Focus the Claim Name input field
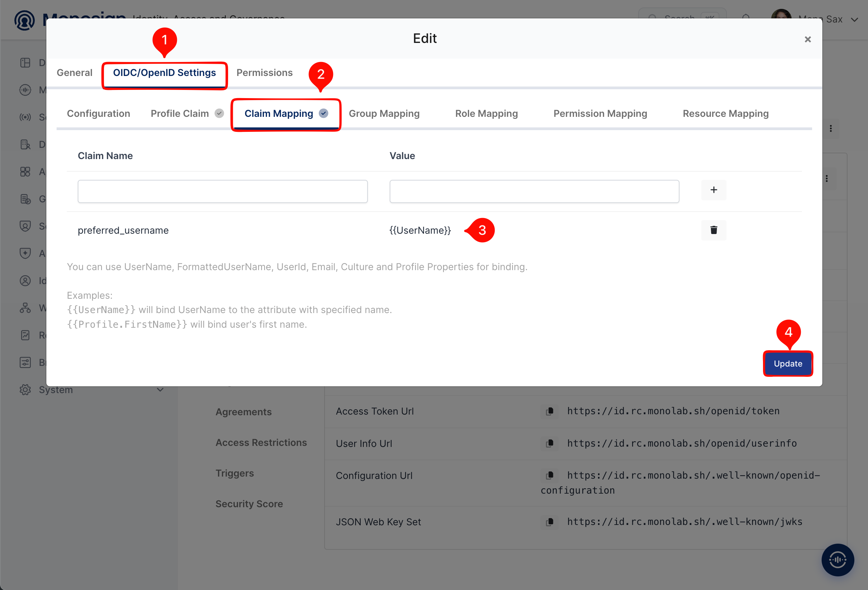This screenshot has width=868, height=590. click(x=223, y=191)
